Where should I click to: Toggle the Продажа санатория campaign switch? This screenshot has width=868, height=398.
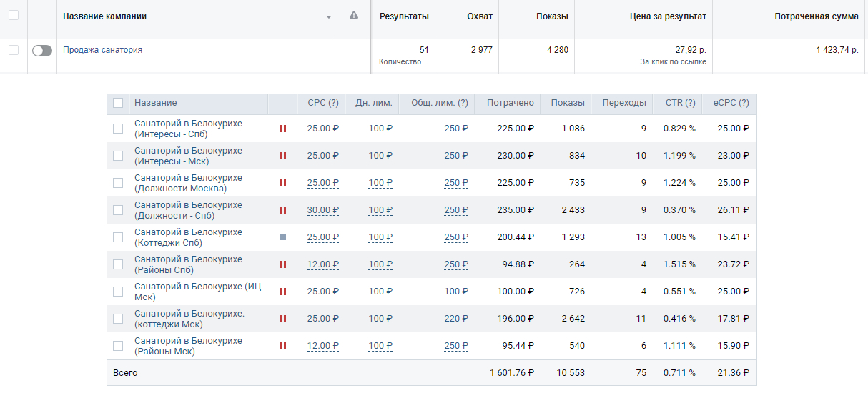pos(42,51)
